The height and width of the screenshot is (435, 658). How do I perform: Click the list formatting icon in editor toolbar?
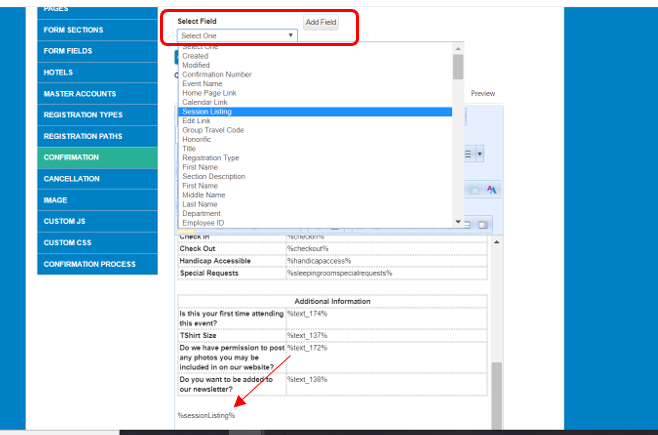click(468, 154)
